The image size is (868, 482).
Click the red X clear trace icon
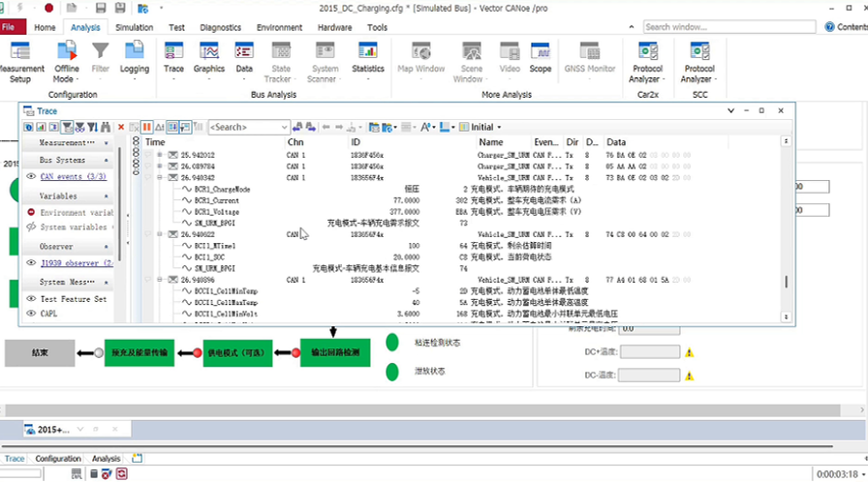[x=121, y=127]
